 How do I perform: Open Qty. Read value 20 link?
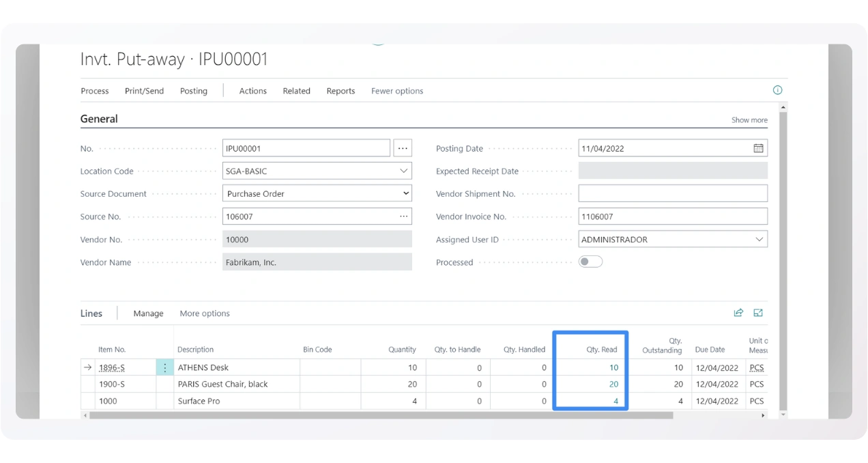[x=613, y=384]
